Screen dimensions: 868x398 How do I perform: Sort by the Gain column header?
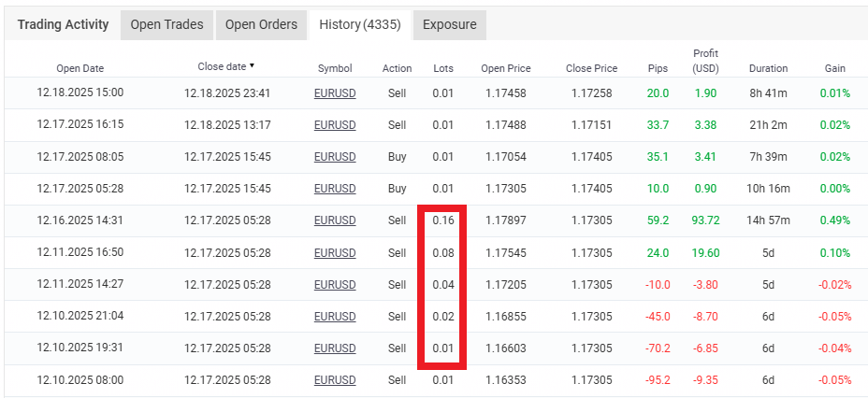[x=834, y=68]
